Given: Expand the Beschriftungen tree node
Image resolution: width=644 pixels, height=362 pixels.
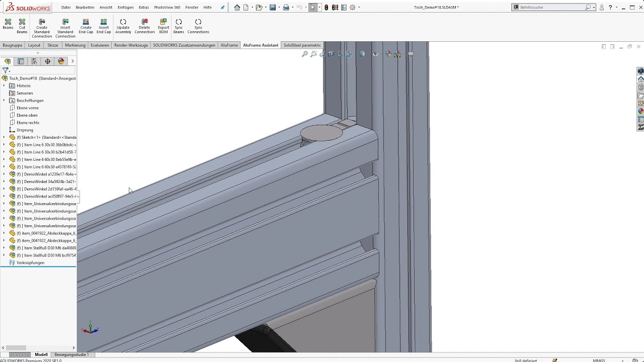Looking at the screenshot, I should coord(4,101).
